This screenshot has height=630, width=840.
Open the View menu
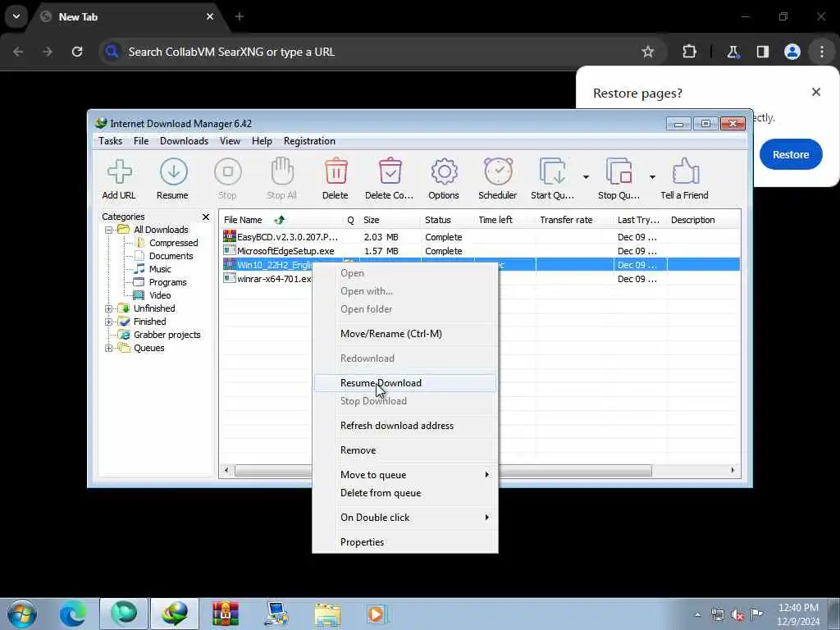[x=230, y=141]
